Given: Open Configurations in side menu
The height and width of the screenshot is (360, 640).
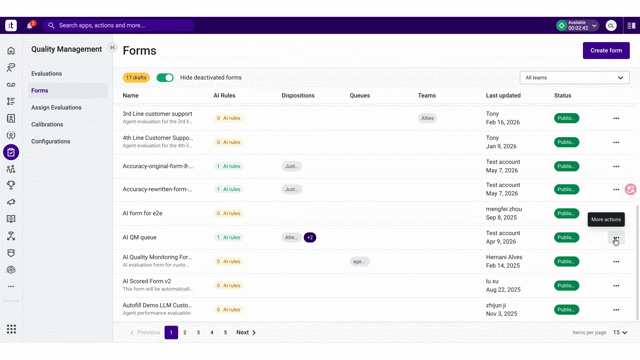Looking at the screenshot, I should (x=51, y=141).
